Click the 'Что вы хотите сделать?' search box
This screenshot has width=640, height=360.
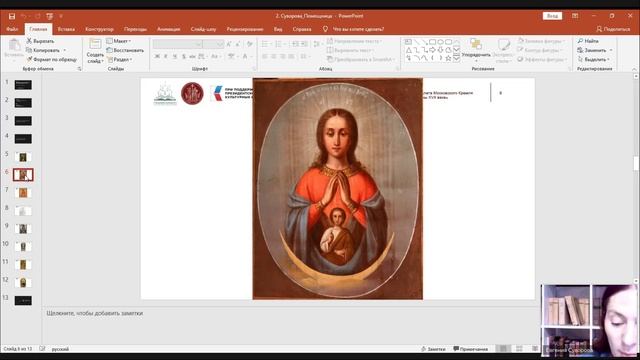tap(353, 29)
